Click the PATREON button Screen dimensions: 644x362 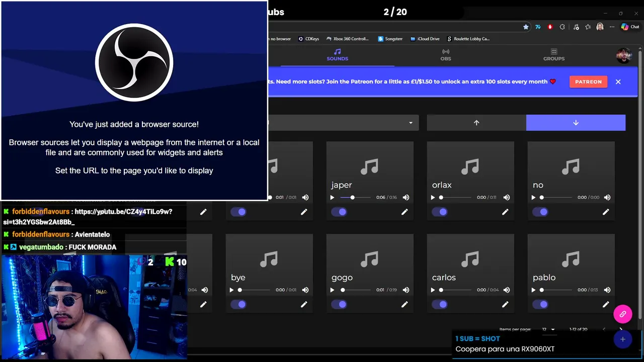pyautogui.click(x=588, y=81)
